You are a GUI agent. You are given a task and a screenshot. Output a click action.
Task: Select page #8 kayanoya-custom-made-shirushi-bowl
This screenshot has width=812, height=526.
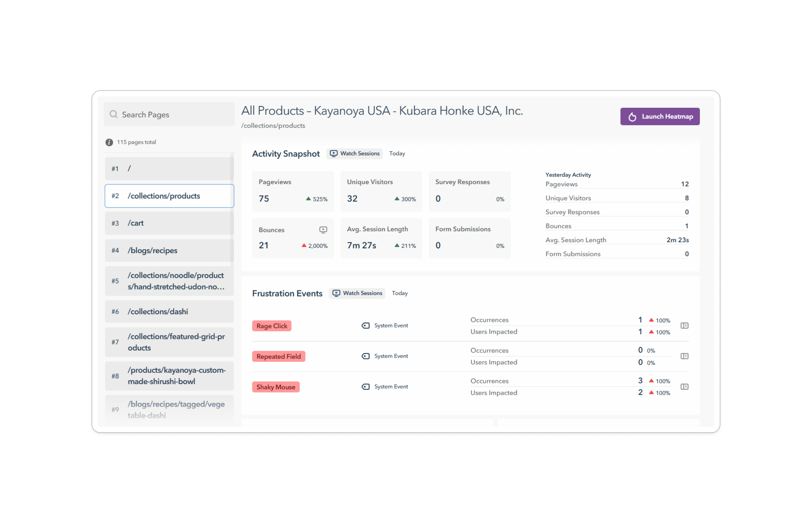coord(169,376)
